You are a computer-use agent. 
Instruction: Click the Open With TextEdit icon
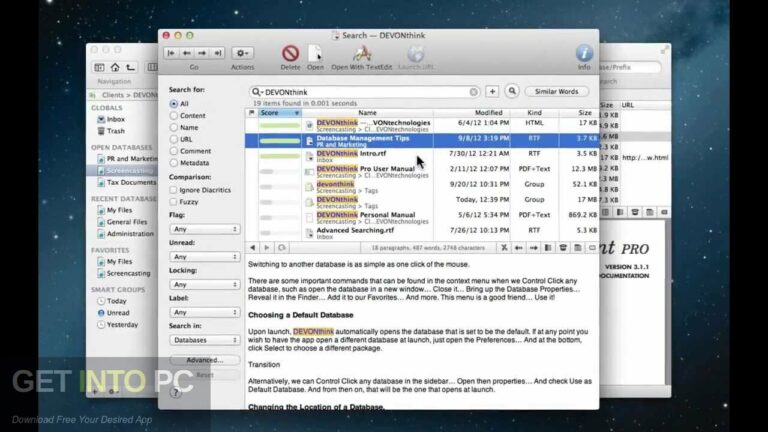[x=362, y=53]
